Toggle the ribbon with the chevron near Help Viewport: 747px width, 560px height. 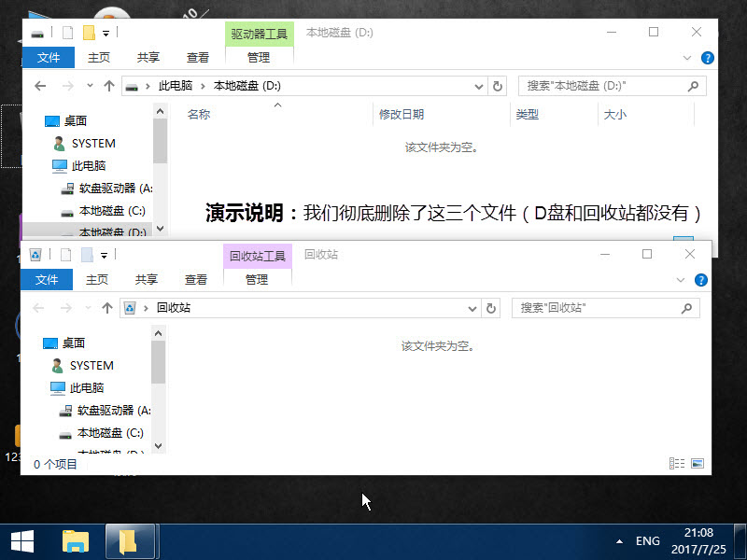click(681, 280)
